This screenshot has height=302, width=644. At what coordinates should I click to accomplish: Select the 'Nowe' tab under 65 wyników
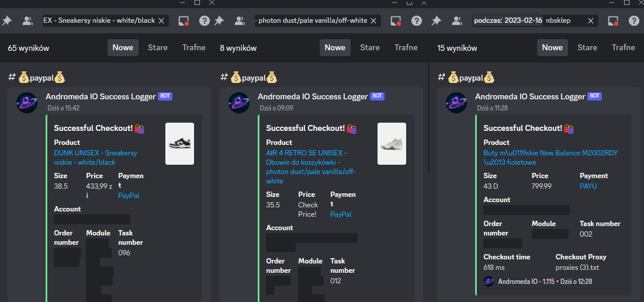(123, 47)
